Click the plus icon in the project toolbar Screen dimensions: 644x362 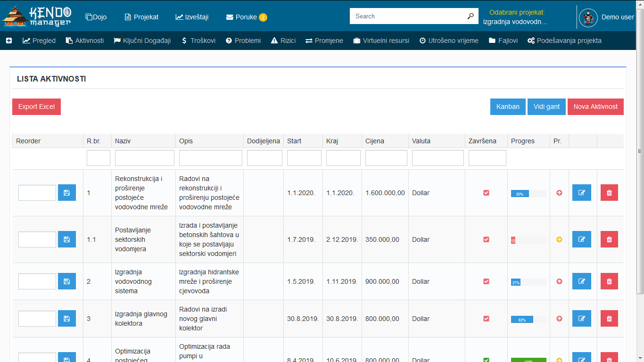click(x=9, y=41)
